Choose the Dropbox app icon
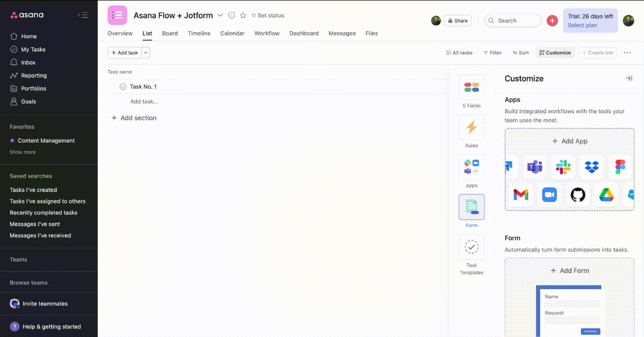Viewport: 644px width, 337px height. (x=592, y=167)
